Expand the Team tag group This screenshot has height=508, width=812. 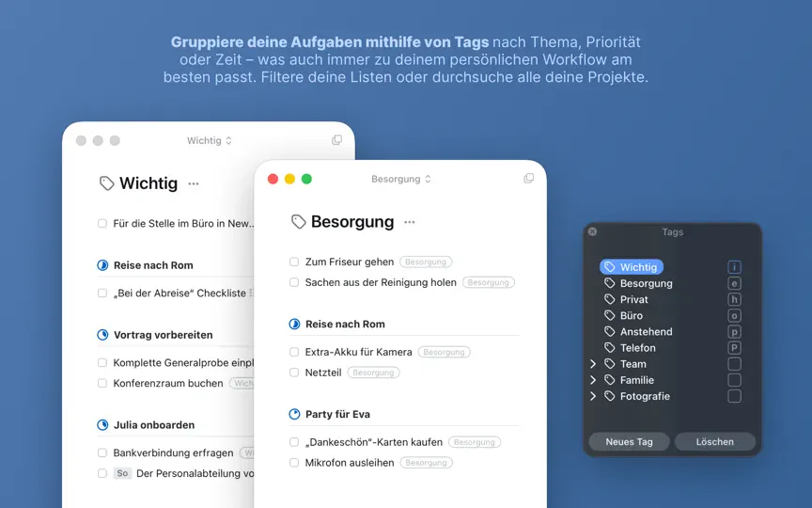593,364
